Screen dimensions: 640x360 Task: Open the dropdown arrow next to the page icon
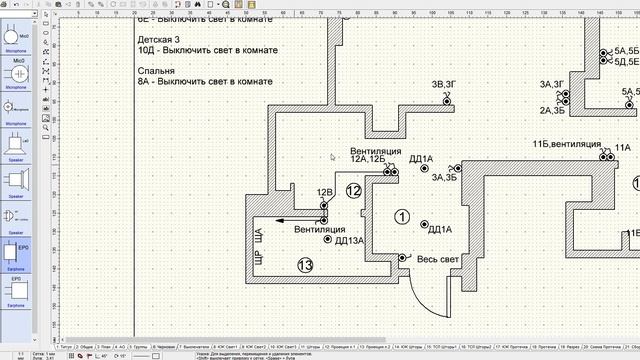(218, 4)
